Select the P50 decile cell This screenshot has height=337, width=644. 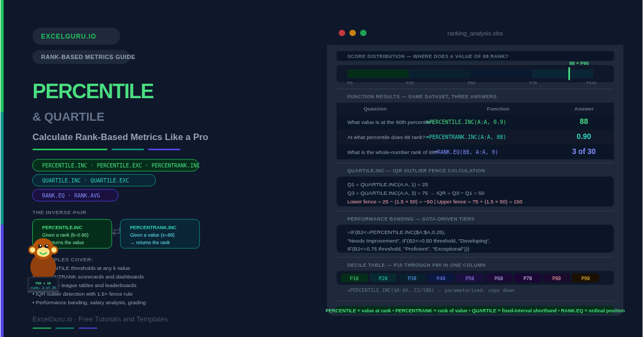[x=470, y=278]
